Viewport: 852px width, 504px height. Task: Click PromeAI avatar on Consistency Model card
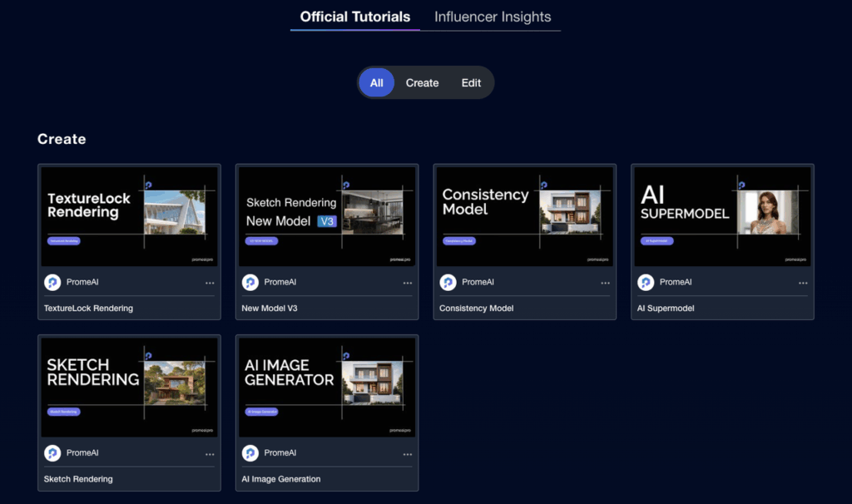coord(448,283)
